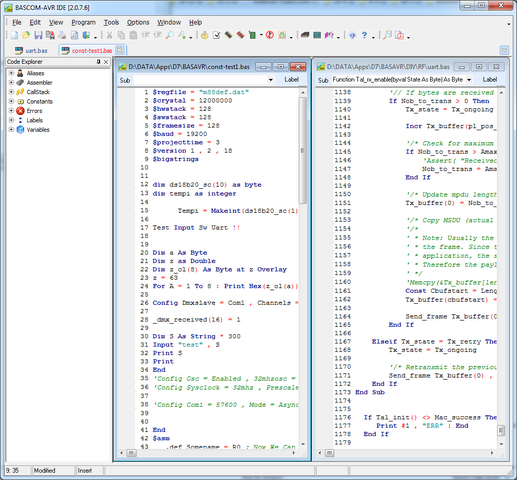517x480 pixels.
Task: Open the terminal emulator screen icon
Action: [317, 35]
